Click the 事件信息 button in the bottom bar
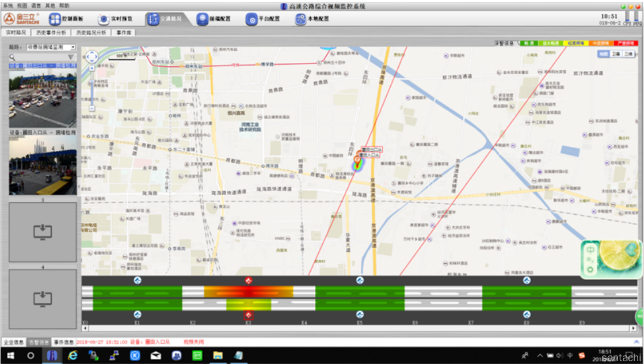 tap(63, 342)
